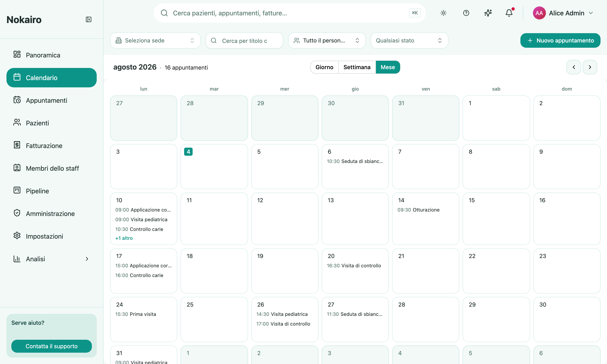The image size is (607, 364).
Task: Open Appuntamenti in the sidebar
Action: [52, 100]
